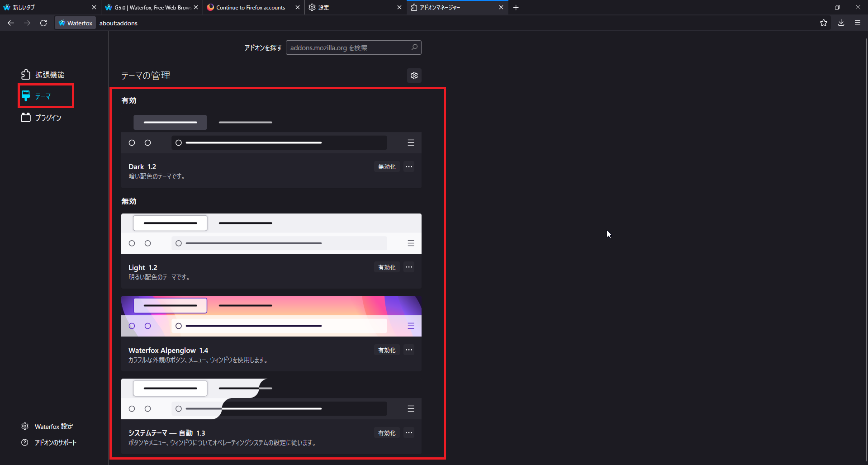This screenshot has height=465, width=868.
Task: Open the 拡張機能 category
Action: click(43, 75)
